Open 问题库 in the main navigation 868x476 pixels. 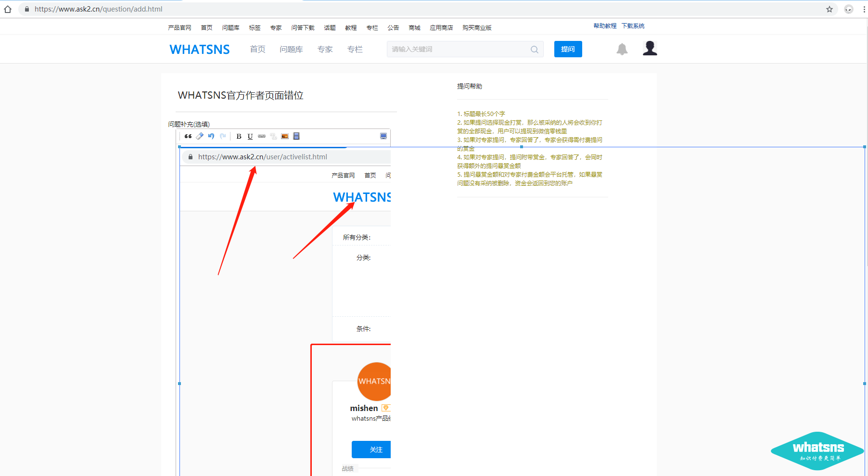point(291,49)
